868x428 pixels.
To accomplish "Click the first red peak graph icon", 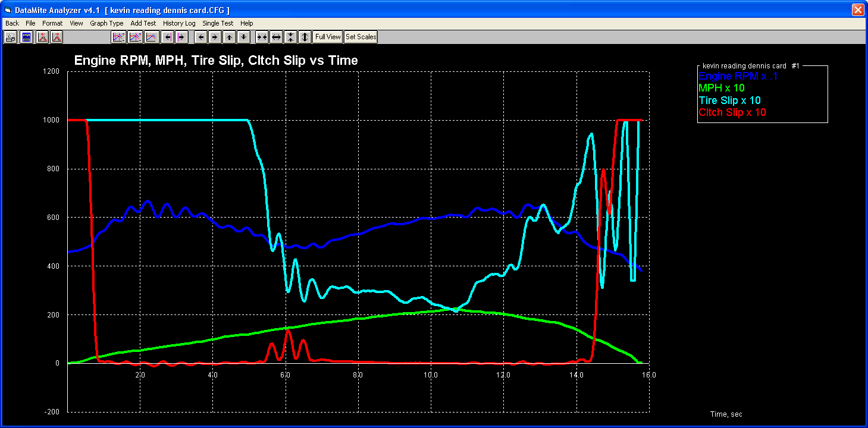I will pos(42,37).
